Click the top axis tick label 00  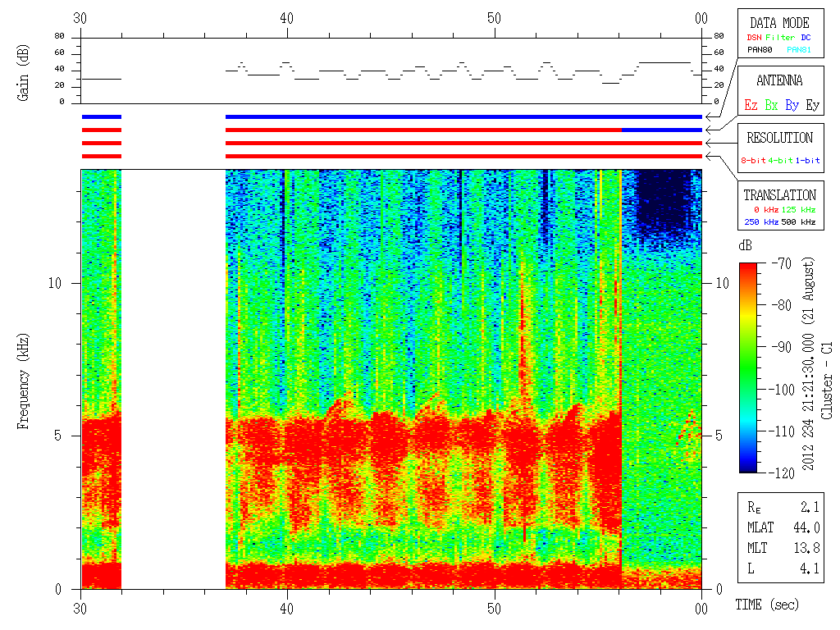tap(701, 18)
